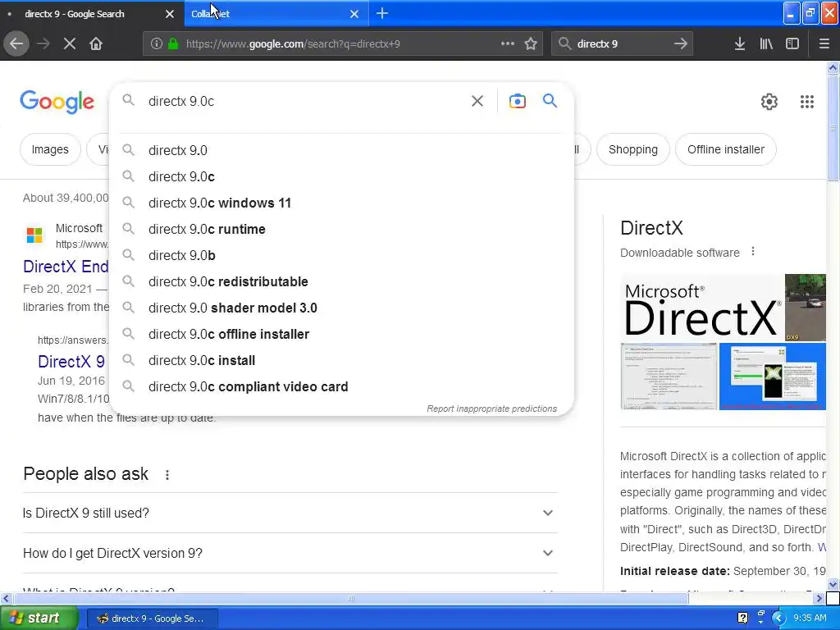
Task: Clear the Google search text
Action: tap(477, 101)
